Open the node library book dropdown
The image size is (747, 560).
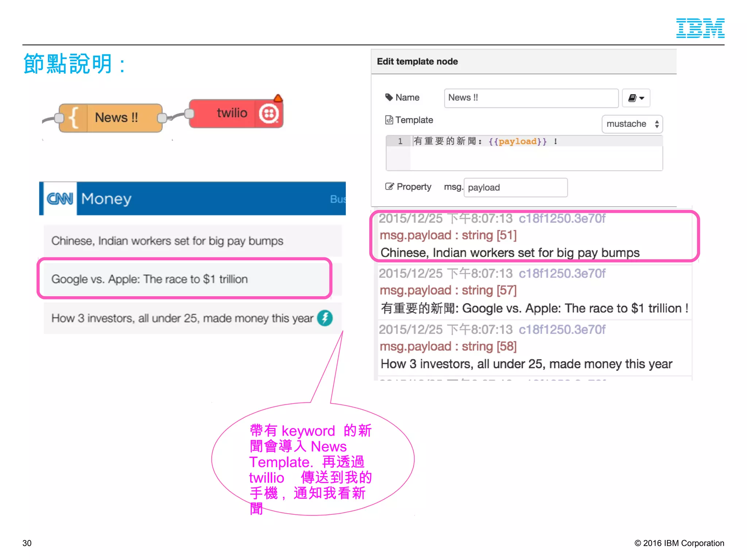(636, 98)
